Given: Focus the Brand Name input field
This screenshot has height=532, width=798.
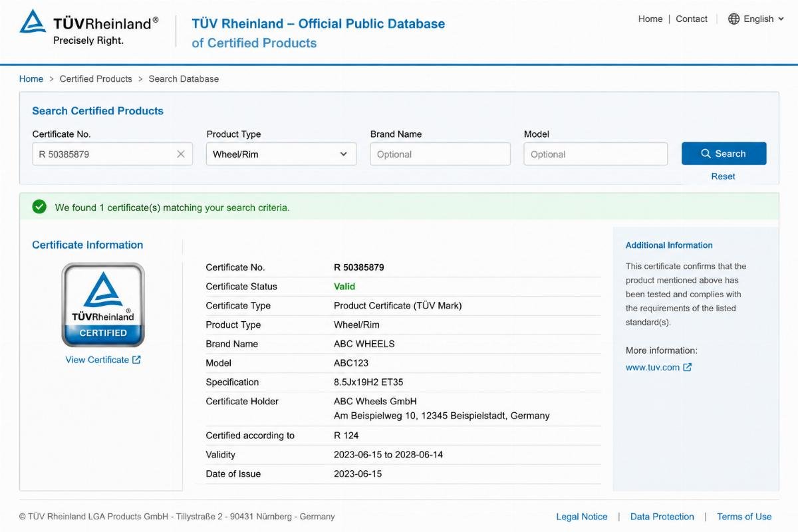Looking at the screenshot, I should tap(440, 154).
